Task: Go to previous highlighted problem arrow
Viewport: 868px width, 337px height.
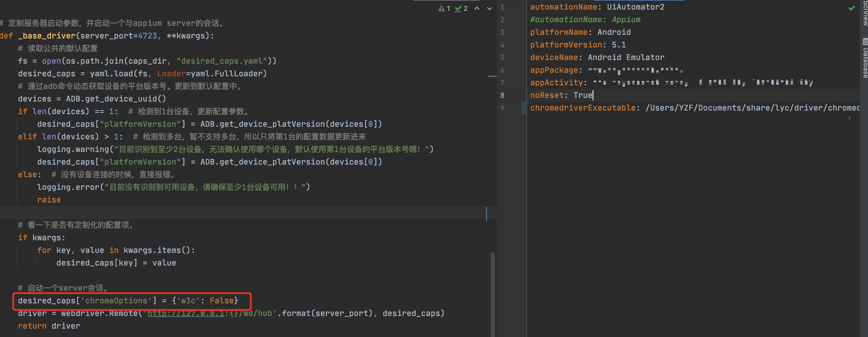Action: point(477,8)
